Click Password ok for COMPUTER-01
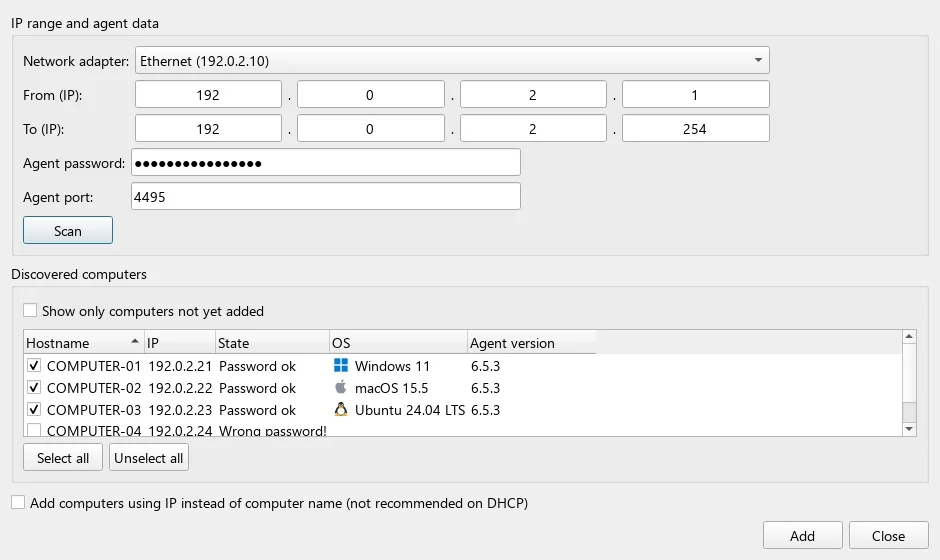The width and height of the screenshot is (940, 560). point(257,366)
